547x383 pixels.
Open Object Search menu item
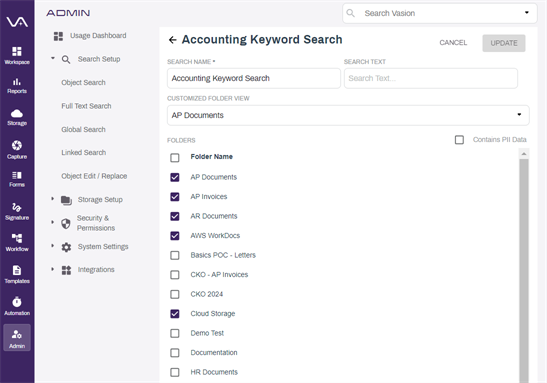click(83, 83)
